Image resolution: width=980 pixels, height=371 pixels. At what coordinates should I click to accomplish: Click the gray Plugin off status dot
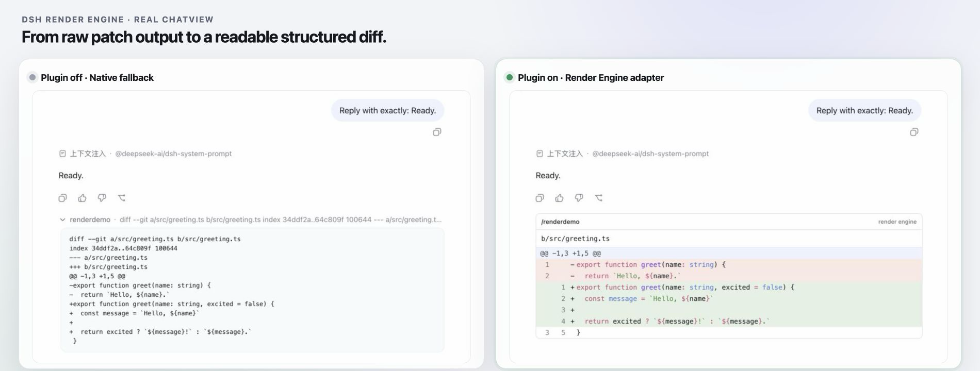32,77
